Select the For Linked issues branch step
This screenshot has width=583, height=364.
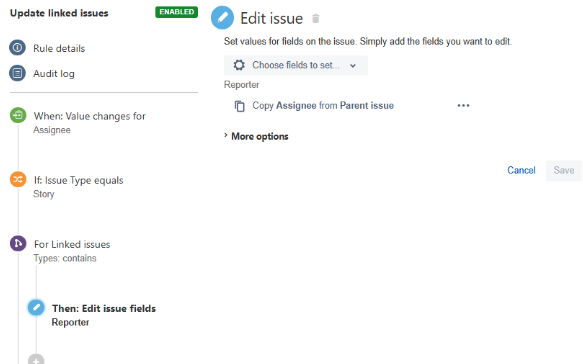(72, 251)
